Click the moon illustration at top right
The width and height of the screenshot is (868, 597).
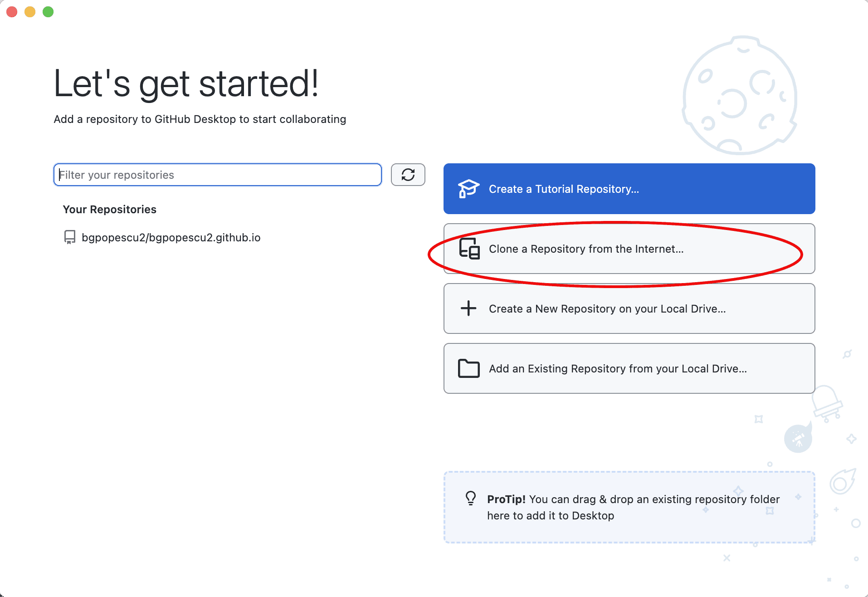point(739,96)
